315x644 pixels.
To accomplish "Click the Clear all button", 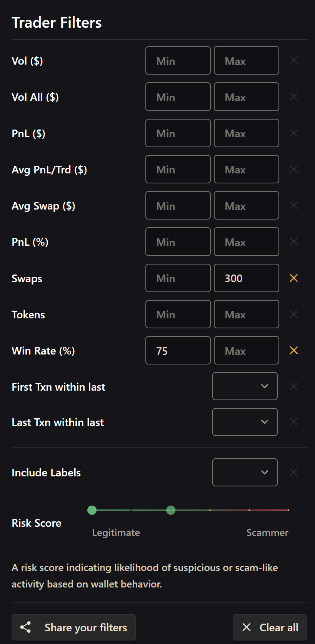I will pos(270,627).
